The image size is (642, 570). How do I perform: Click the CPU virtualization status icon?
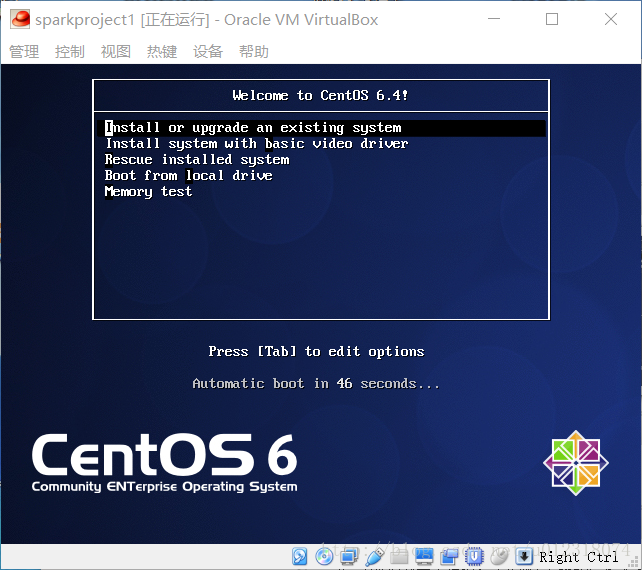pyautogui.click(x=474, y=556)
